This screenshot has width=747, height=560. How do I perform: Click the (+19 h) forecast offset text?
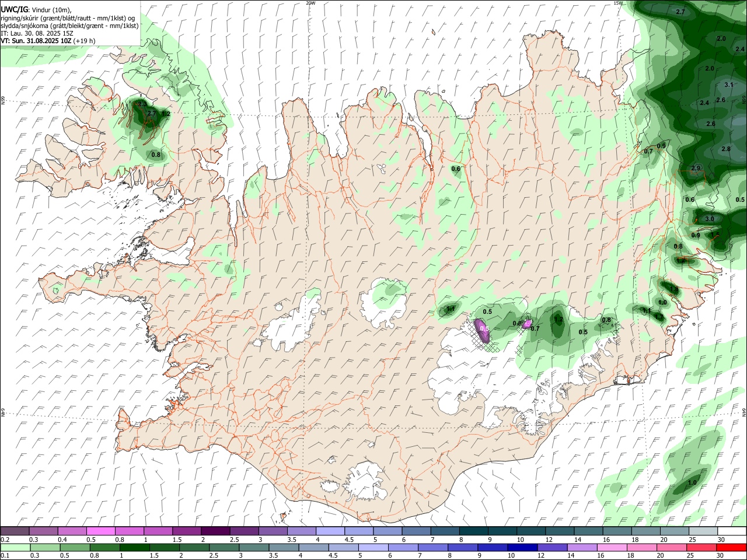(85, 41)
